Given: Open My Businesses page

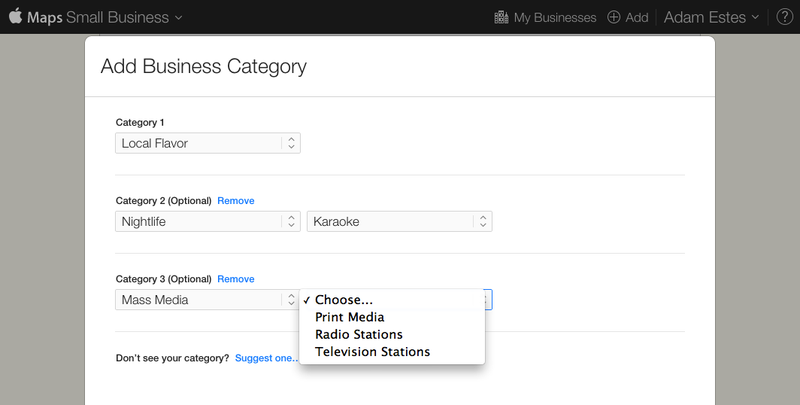Looking at the screenshot, I should pyautogui.click(x=555, y=17).
